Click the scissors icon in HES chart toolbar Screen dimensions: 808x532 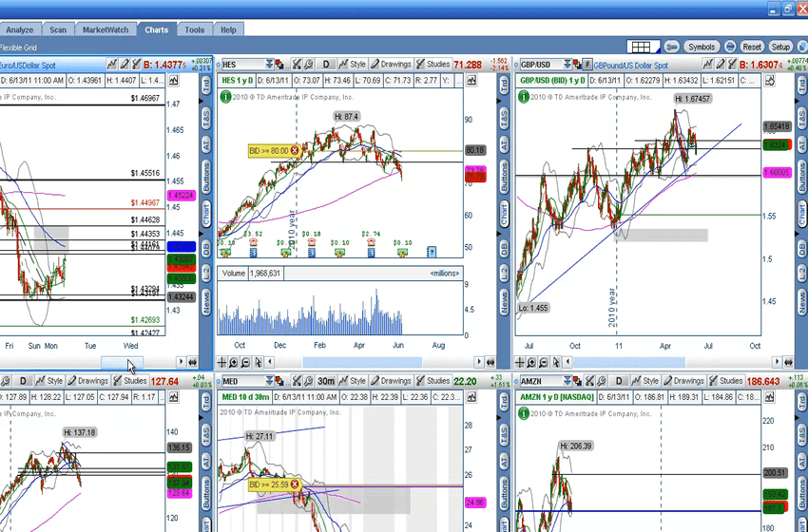(297, 65)
